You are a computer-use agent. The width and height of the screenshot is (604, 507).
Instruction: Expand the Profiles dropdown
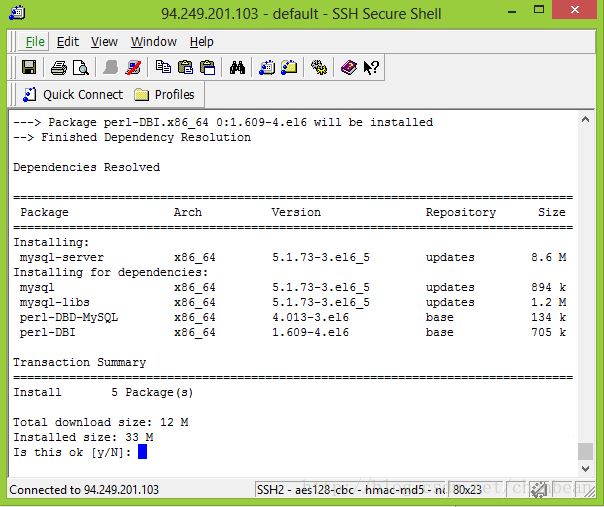[x=165, y=95]
